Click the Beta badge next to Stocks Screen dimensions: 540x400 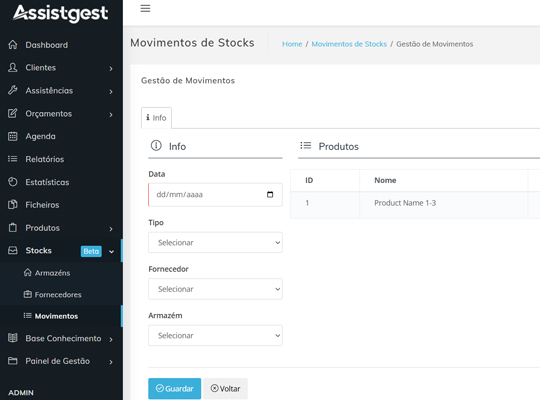click(91, 251)
